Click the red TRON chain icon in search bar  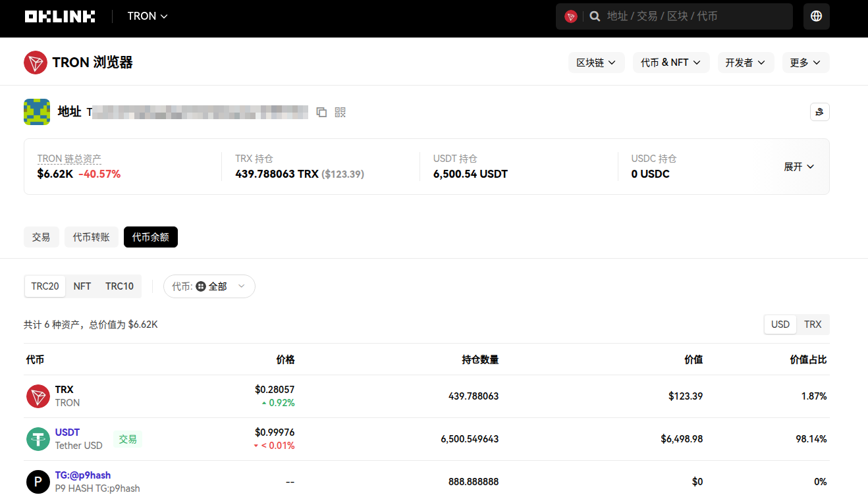(x=571, y=16)
